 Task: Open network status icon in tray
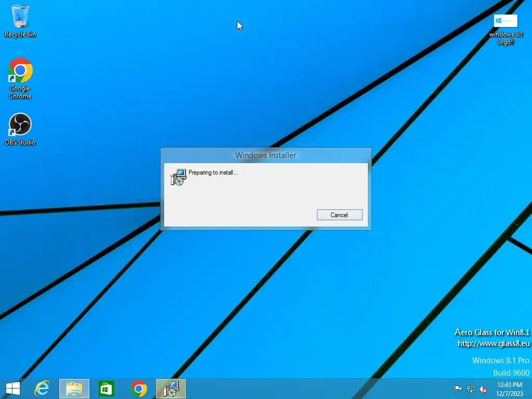(x=471, y=389)
